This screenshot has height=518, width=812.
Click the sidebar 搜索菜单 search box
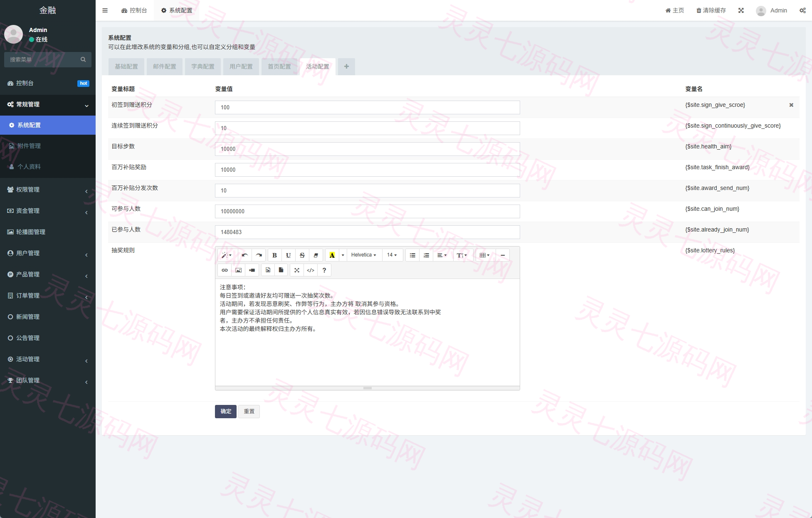pos(48,59)
